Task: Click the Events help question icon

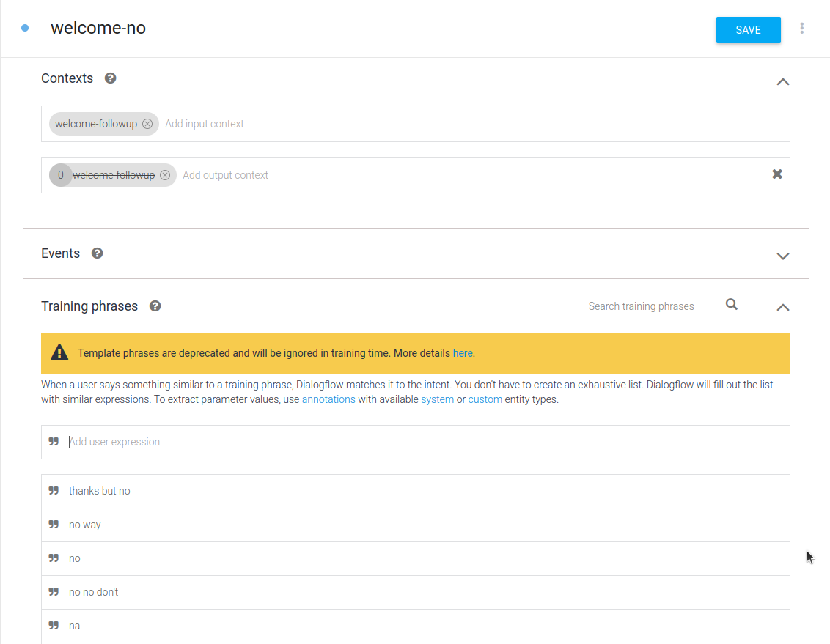Action: click(x=98, y=253)
